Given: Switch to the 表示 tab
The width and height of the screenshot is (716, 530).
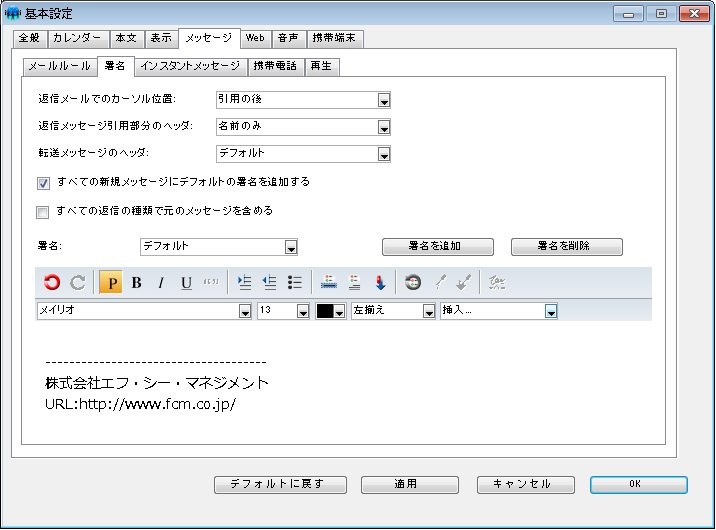Looking at the screenshot, I should pos(162,38).
